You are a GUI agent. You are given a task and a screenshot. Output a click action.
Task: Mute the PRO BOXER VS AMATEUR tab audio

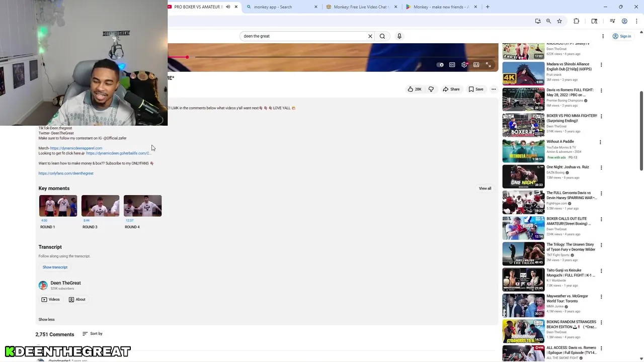pyautogui.click(x=228, y=7)
